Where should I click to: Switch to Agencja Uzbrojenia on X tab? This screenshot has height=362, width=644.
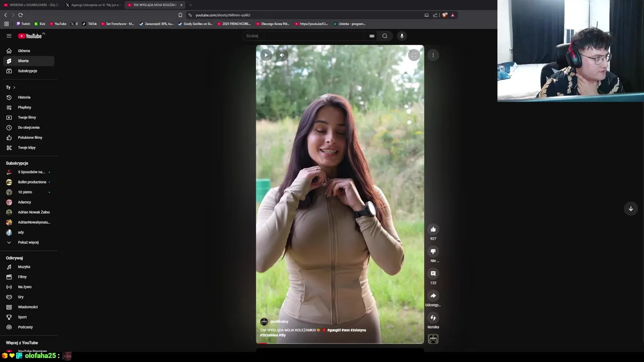click(93, 5)
